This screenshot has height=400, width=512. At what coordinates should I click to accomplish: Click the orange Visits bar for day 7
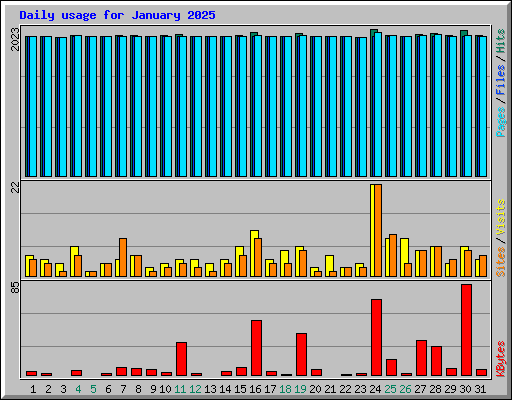coord(123,257)
